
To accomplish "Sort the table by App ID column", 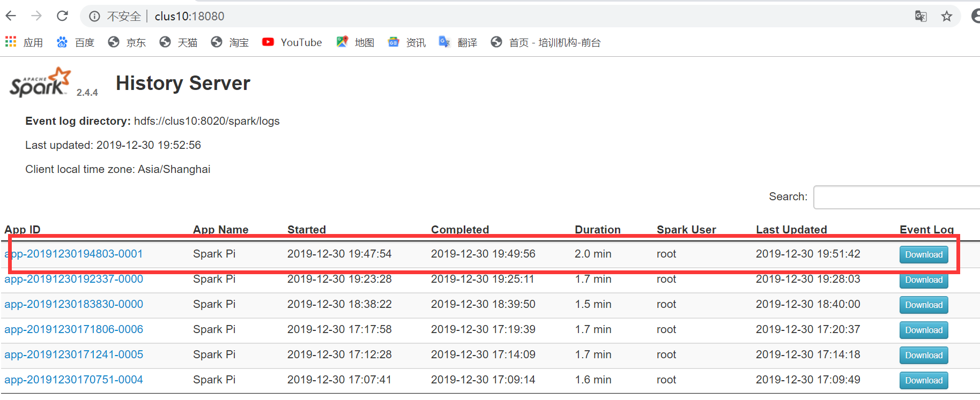I will (x=23, y=230).
